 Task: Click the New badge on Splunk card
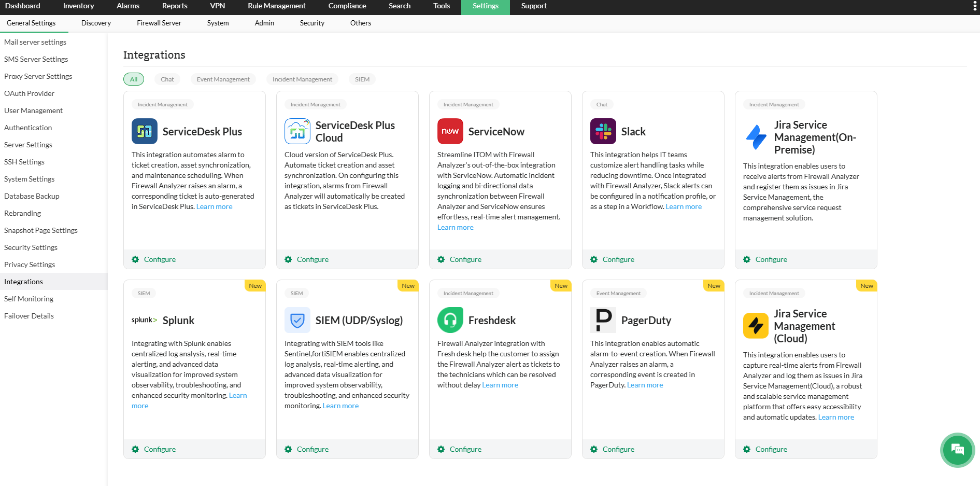[255, 286]
